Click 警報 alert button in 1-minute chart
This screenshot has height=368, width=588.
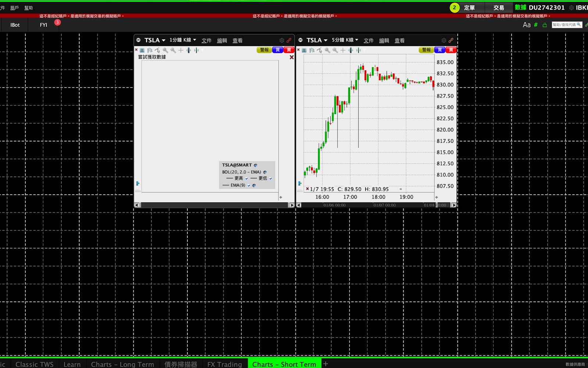point(264,50)
